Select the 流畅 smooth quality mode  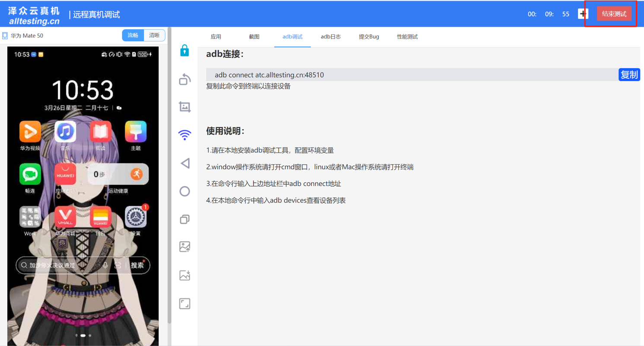[x=133, y=35]
